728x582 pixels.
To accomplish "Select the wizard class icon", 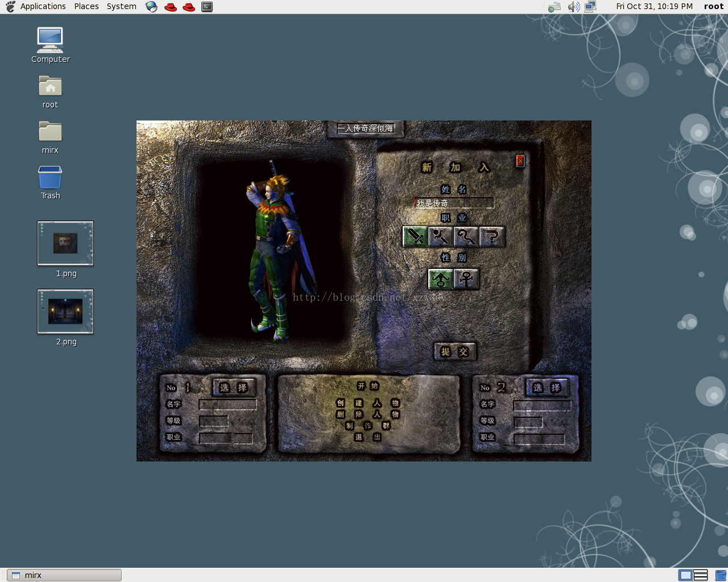I will [x=441, y=236].
